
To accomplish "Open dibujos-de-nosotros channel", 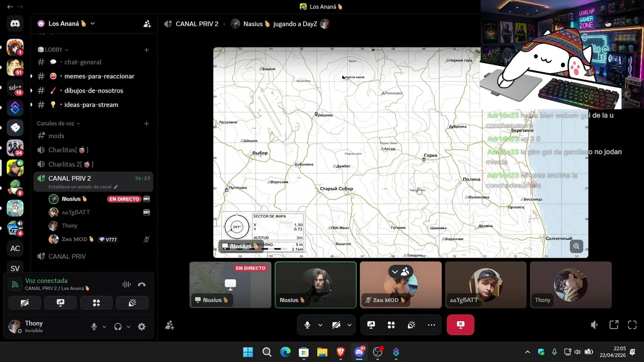I will click(x=93, y=90).
